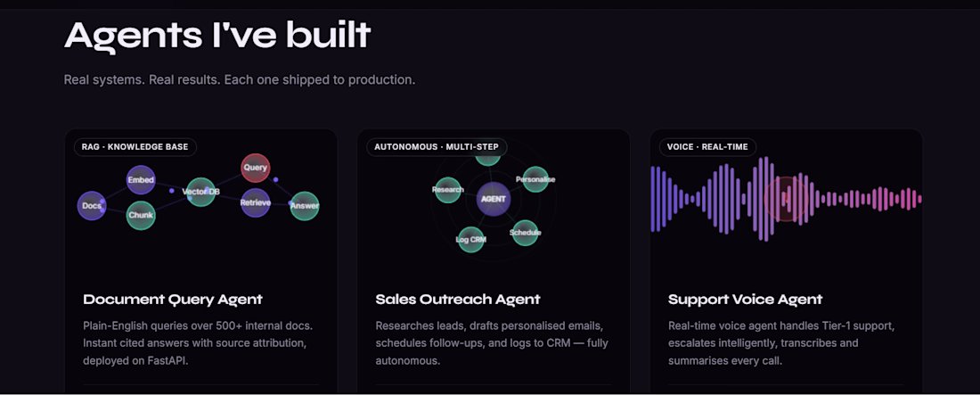980x395 pixels.
Task: Click the Chunk node in the diagram
Action: click(x=141, y=216)
